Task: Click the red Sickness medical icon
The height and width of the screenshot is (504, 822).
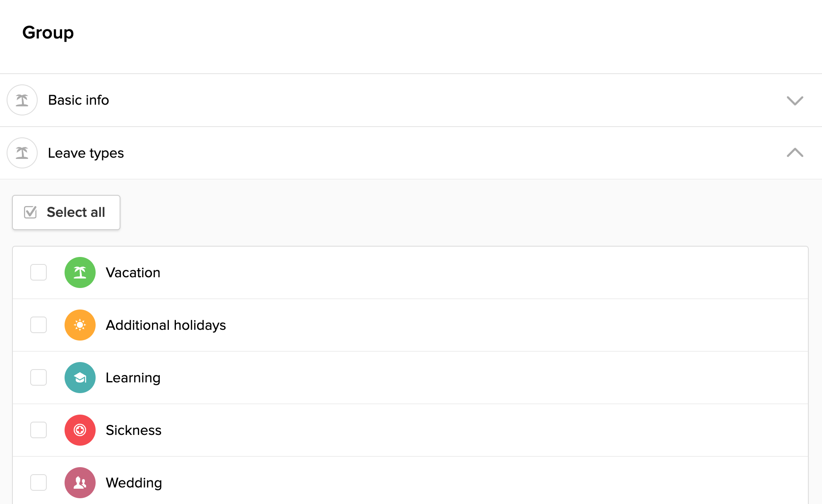Action: point(80,430)
